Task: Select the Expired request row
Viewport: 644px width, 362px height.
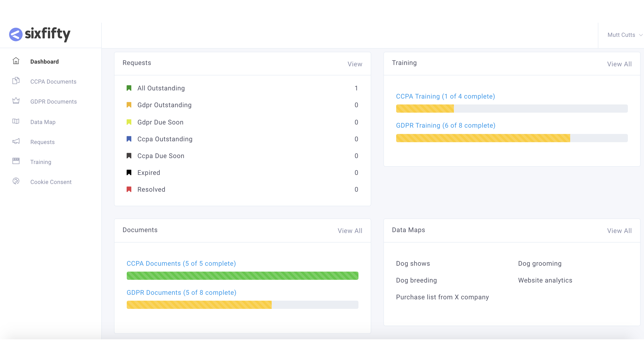Action: coord(243,173)
